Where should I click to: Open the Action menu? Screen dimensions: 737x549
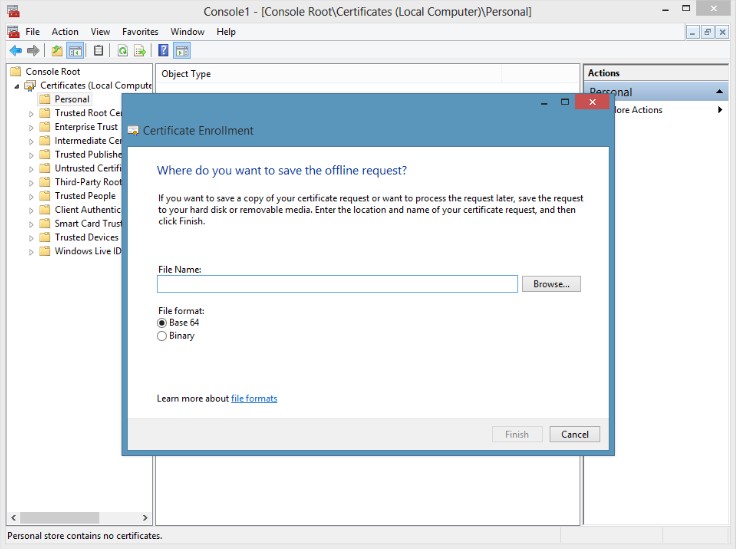coord(65,31)
